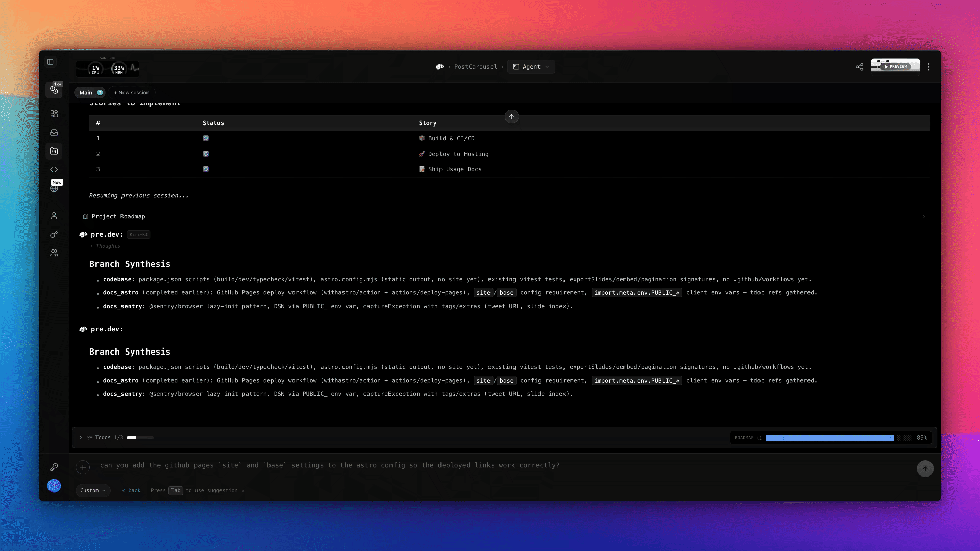The height and width of the screenshot is (551, 980).
Task: Open the single user profile icon
Action: (x=54, y=216)
